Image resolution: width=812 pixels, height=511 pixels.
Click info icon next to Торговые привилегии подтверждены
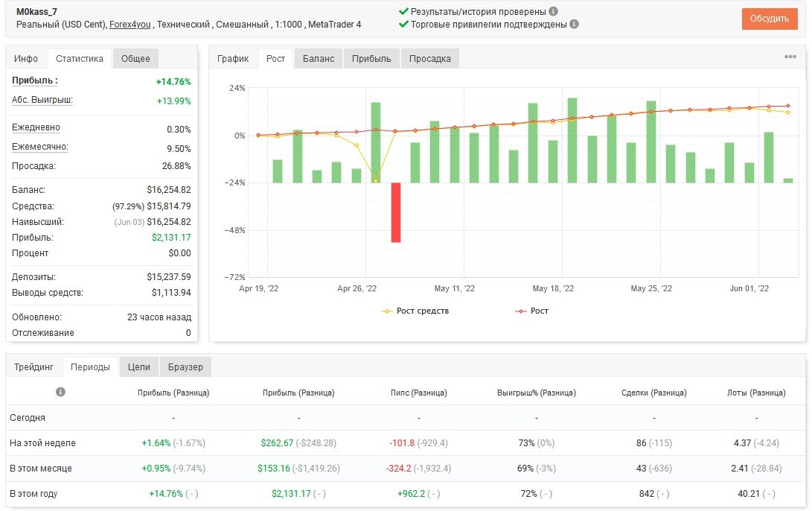point(574,24)
